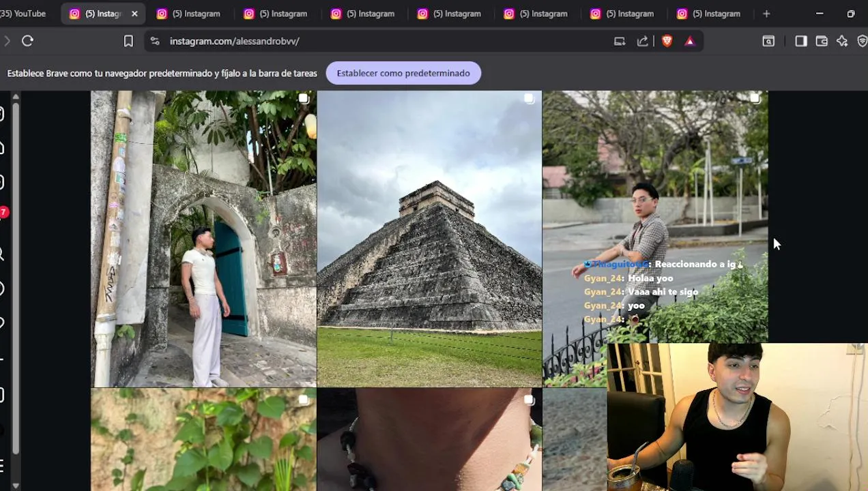Screen dimensions: 868x491
Task: Open Brave Rewards triangle icon
Action: [x=690, y=41]
